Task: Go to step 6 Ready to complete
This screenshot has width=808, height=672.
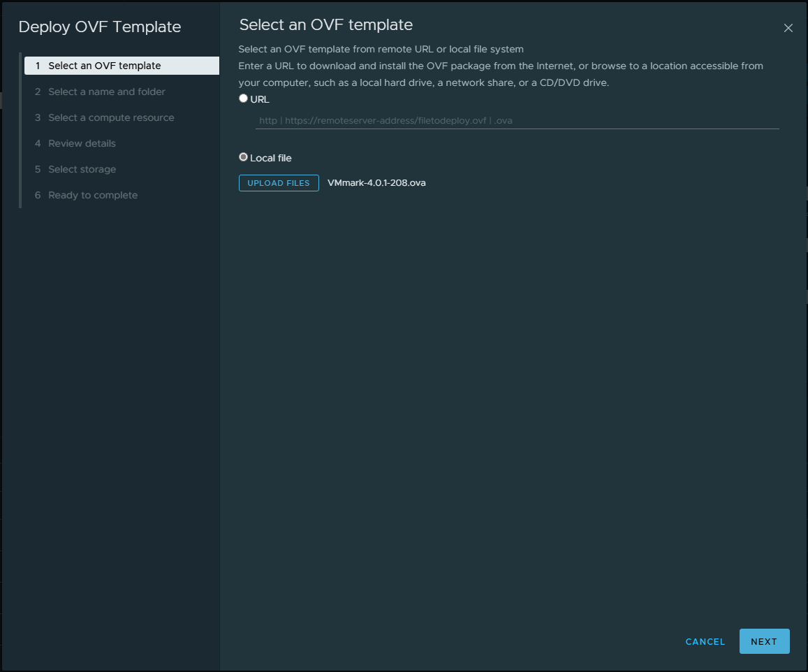Action: click(x=93, y=195)
